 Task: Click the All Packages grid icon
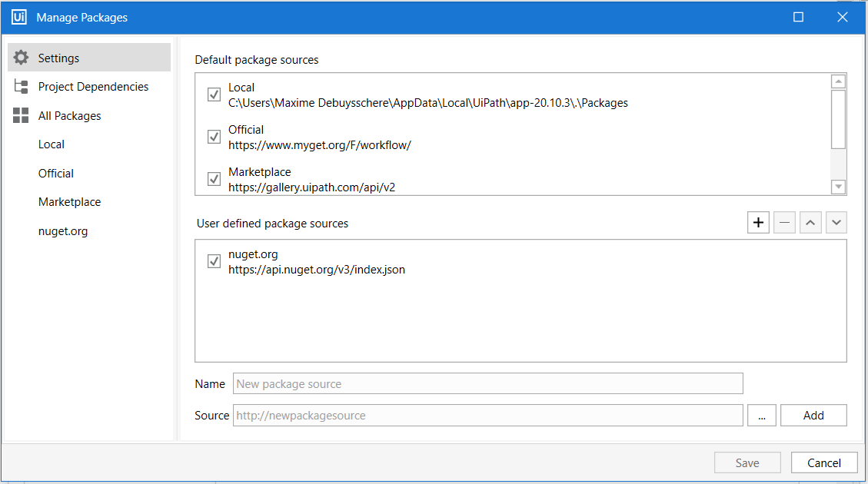click(22, 116)
